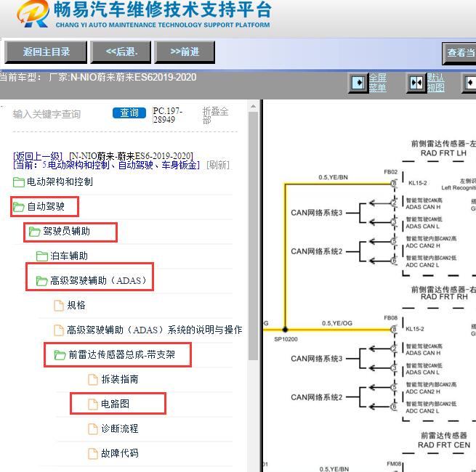Click the FB02 fuse label
This screenshot has width=476, height=472.
click(390, 172)
